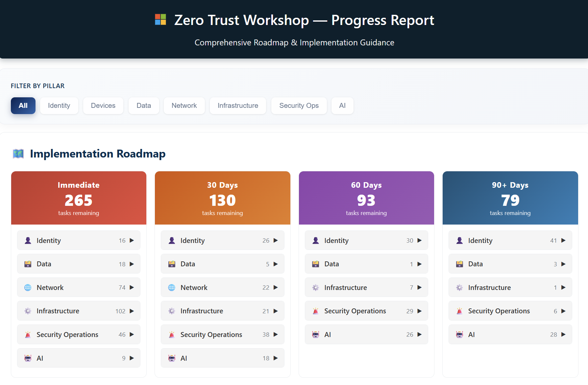588x385 pixels.
Task: Click the Infrastructure gear icon under 60 Days
Action: click(315, 287)
